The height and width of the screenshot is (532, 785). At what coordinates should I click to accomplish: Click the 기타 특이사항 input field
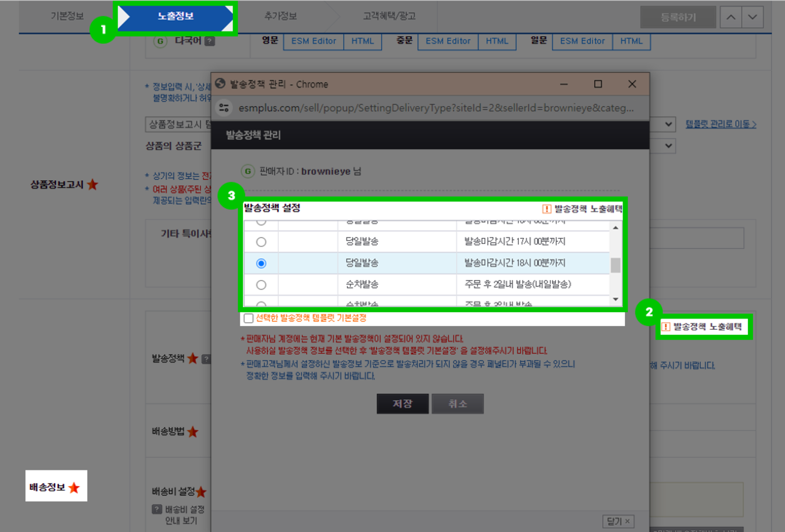point(697,238)
